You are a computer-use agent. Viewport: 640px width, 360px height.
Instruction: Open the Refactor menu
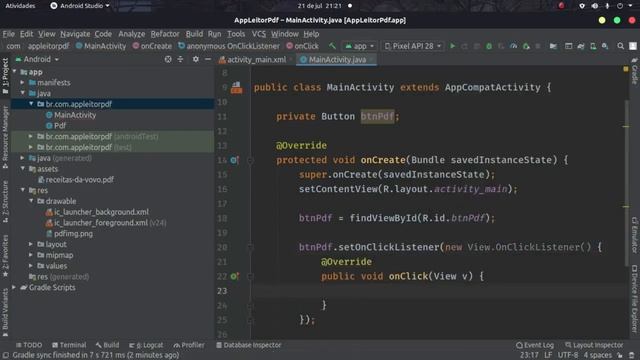click(x=165, y=34)
